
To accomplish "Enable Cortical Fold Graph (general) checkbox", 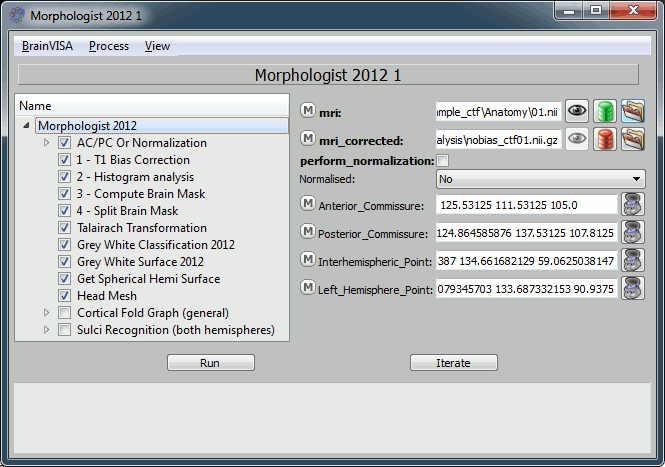I will coord(64,313).
